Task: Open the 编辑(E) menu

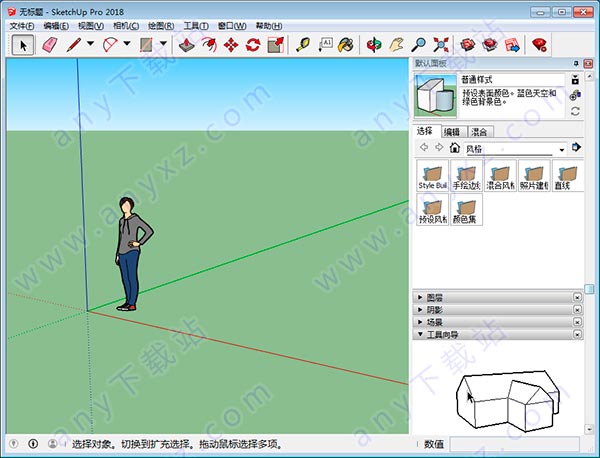Action: 56,26
